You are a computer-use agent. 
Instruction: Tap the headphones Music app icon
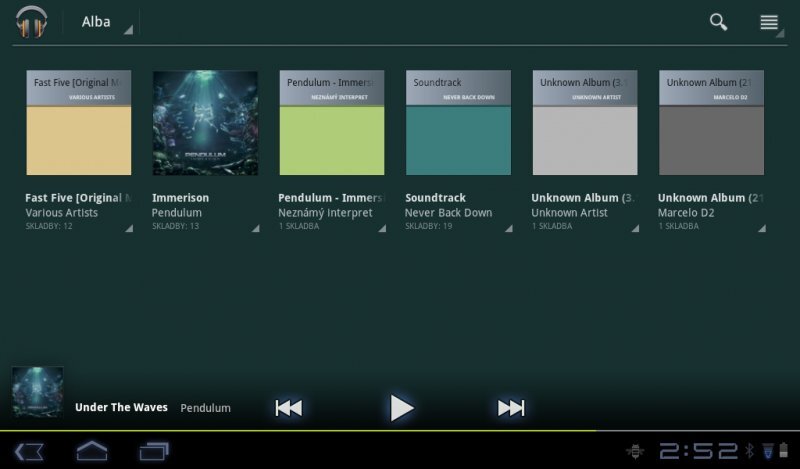click(31, 22)
